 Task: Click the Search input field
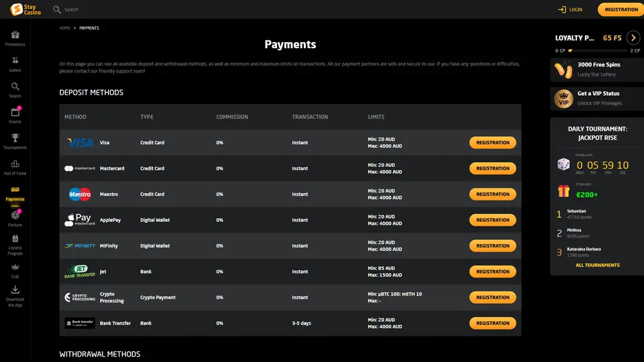point(72,9)
